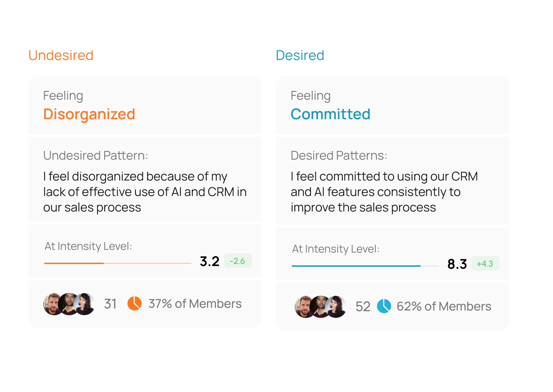Click the 37% of Members text
The height and width of the screenshot is (392, 553).
coord(195,304)
